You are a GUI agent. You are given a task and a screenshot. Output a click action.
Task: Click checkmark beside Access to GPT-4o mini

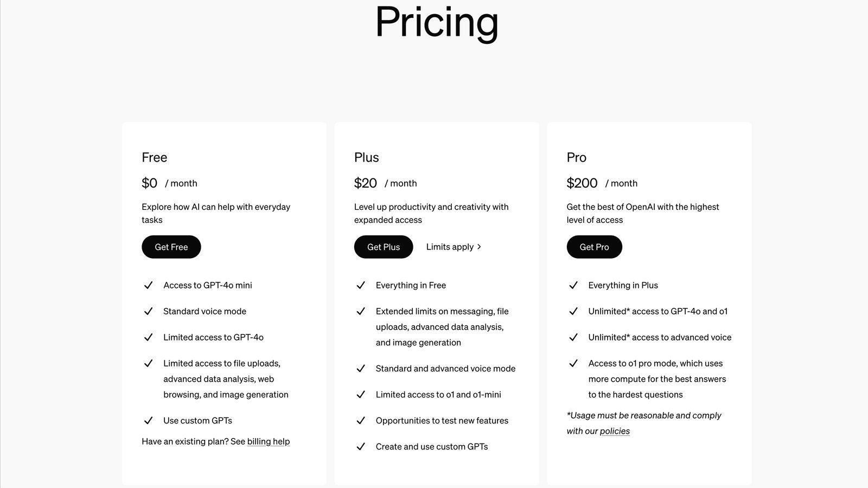(148, 285)
